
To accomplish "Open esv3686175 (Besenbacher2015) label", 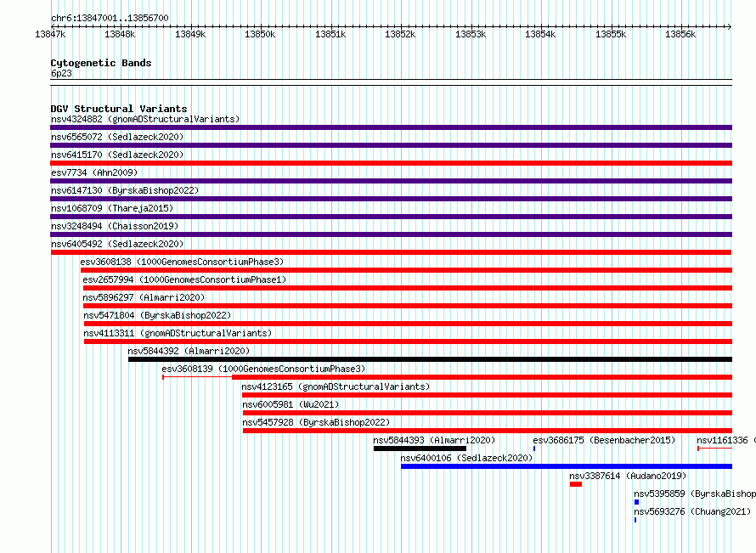I will 604,440.
